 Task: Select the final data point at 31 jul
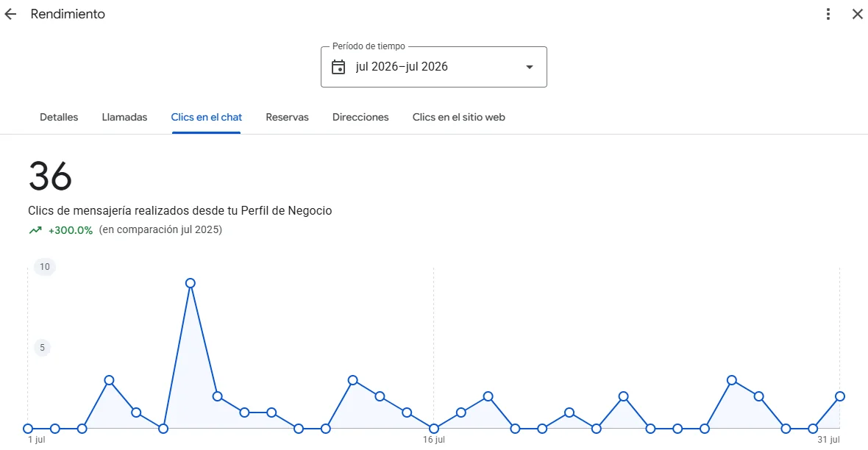(x=840, y=396)
